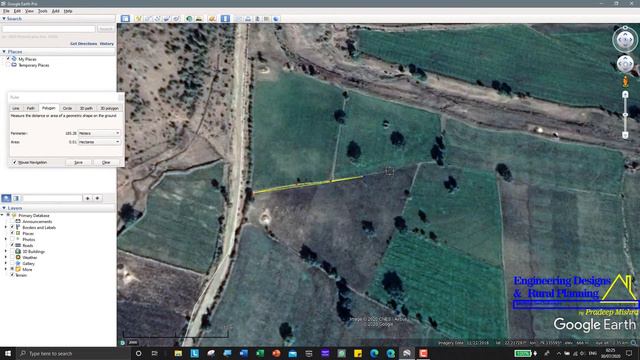The image size is (640, 360).
Task: Uncheck the Roads layer checkbox
Action: click(12, 245)
